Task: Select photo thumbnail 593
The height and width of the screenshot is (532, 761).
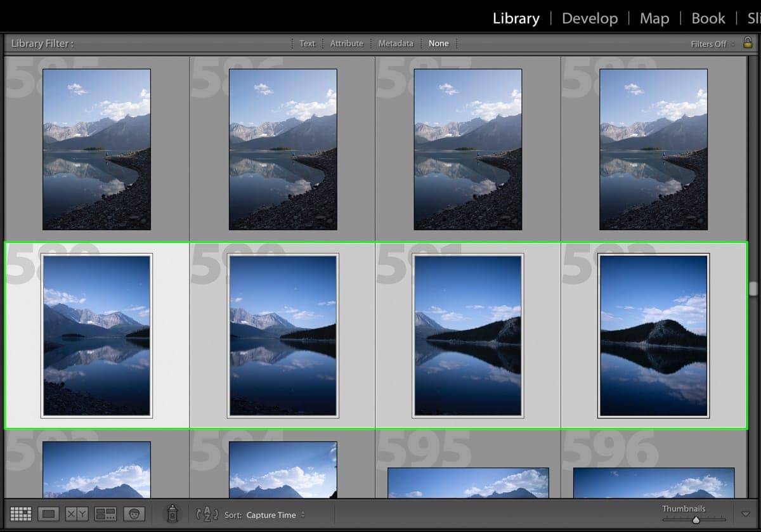Action: 96,470
